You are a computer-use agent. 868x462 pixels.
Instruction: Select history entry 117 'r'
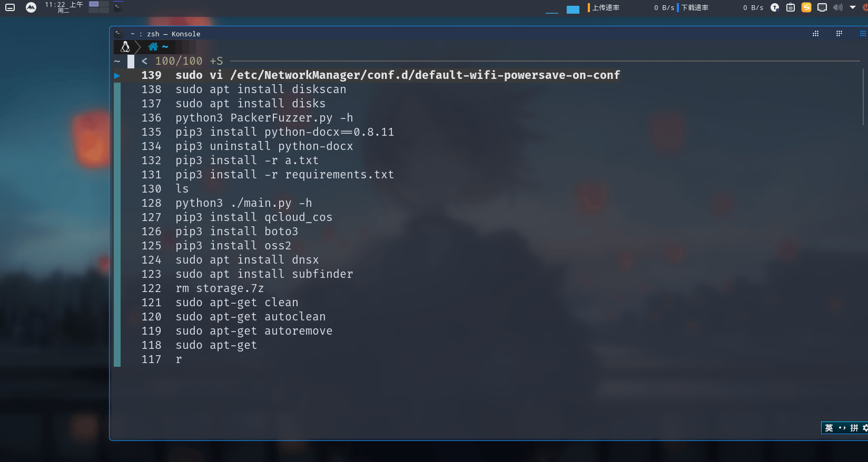click(162, 359)
